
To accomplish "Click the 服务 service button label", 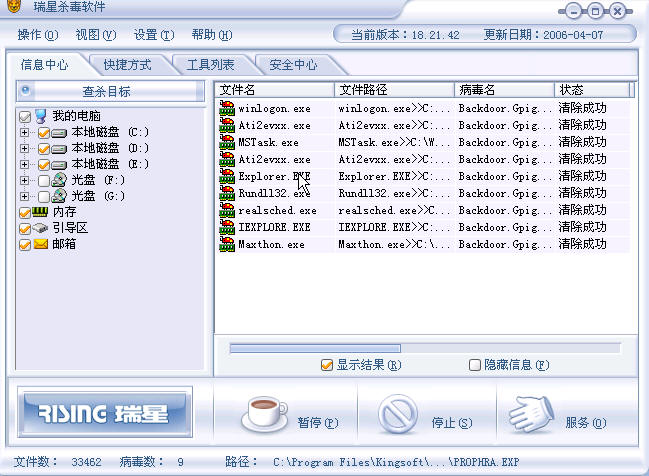I will tap(586, 423).
